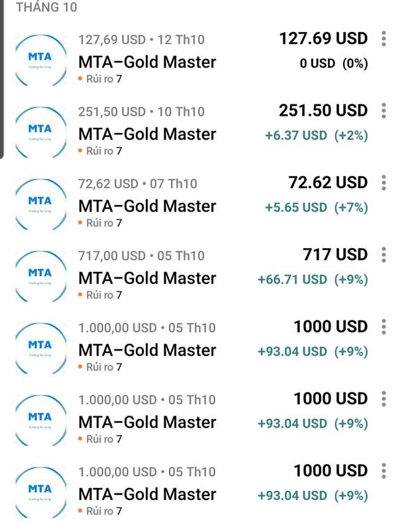Viewport: 399px width, 532px height.
Task: Select the +5.65 USD (+7%) profit value
Action: click(x=316, y=207)
